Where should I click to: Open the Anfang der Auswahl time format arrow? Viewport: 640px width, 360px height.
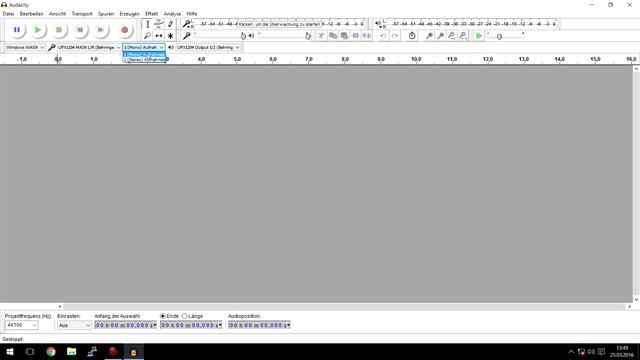point(154,325)
